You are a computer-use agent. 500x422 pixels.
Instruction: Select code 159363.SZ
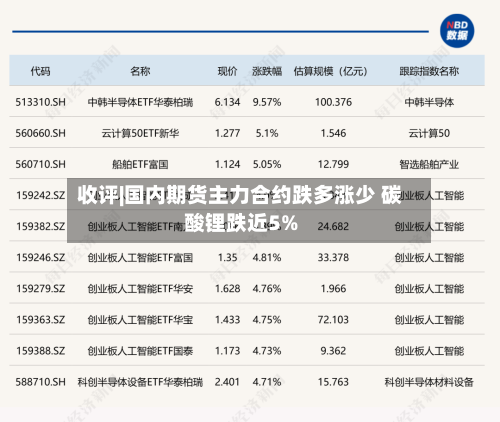[41, 320]
